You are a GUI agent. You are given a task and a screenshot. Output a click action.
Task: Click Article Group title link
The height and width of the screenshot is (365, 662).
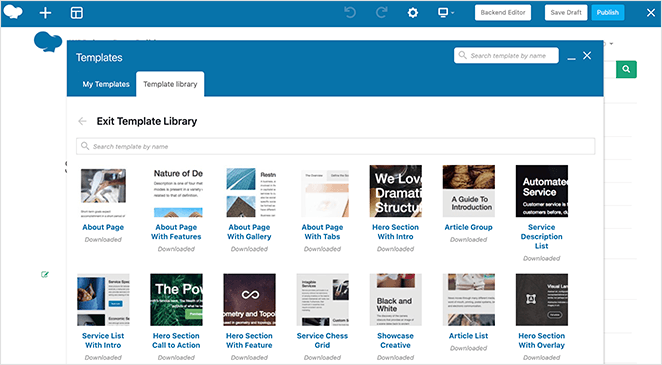pyautogui.click(x=469, y=227)
